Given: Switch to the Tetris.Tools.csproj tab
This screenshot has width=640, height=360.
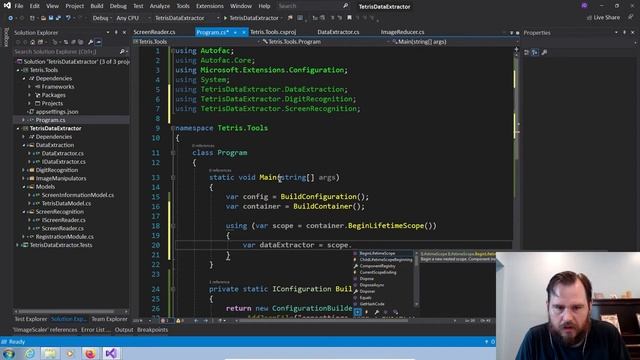Looking at the screenshot, I should [273, 32].
